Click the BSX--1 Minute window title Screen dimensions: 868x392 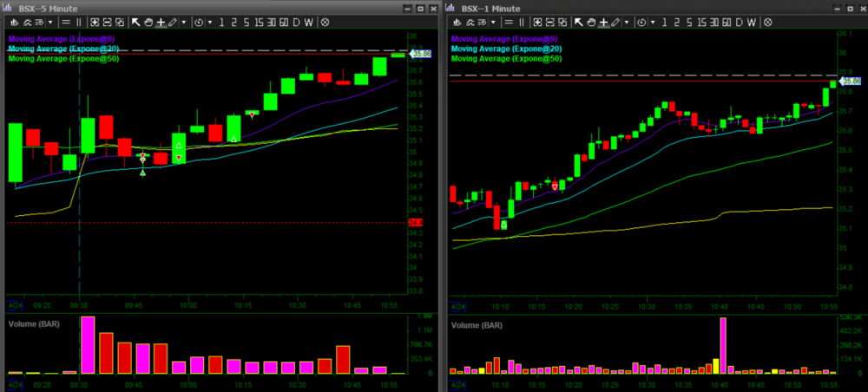[491, 8]
